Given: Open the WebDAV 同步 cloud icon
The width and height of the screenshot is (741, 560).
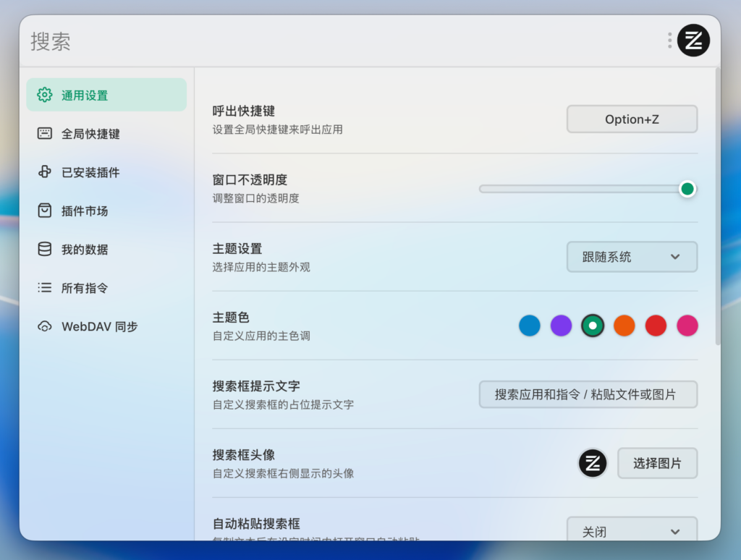Looking at the screenshot, I should 44,326.
